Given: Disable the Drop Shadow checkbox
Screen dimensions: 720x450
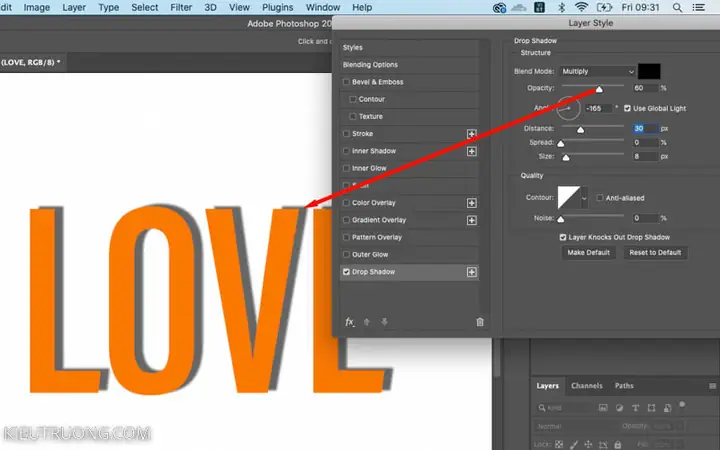Looking at the screenshot, I should 346,272.
